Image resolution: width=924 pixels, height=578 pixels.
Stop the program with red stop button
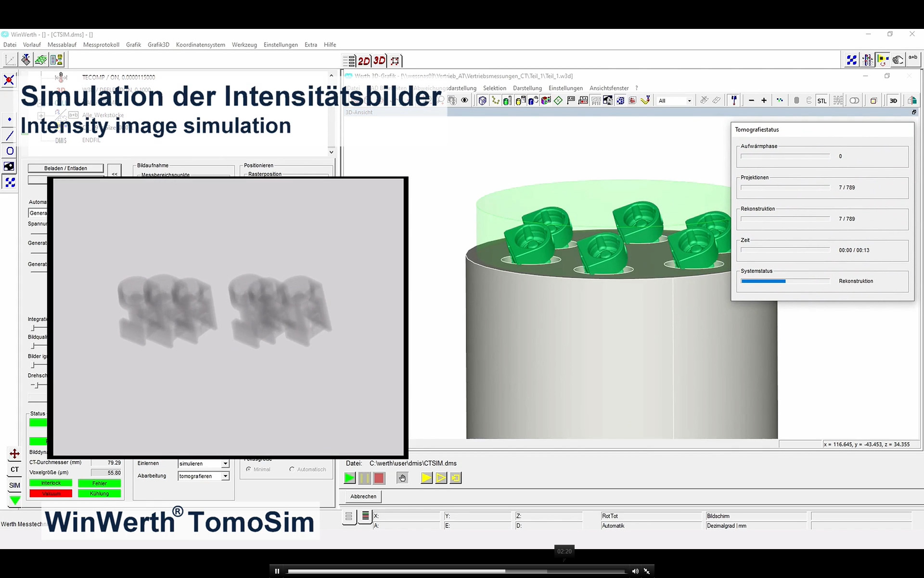(x=379, y=478)
